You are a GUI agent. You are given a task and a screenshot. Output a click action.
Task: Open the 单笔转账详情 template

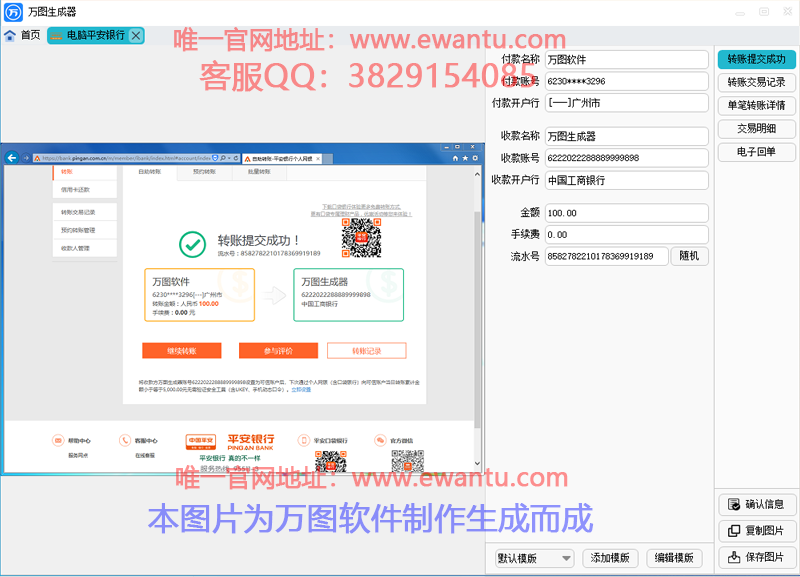pos(756,105)
